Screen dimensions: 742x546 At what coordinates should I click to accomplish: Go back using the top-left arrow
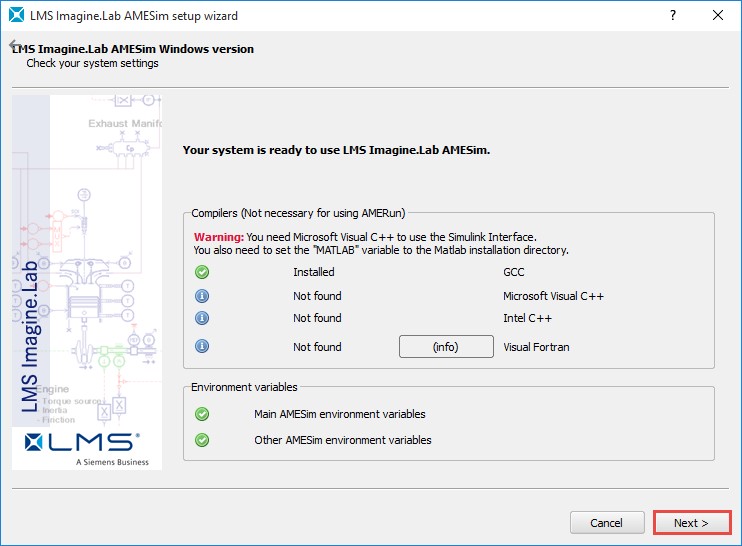pyautogui.click(x=14, y=47)
